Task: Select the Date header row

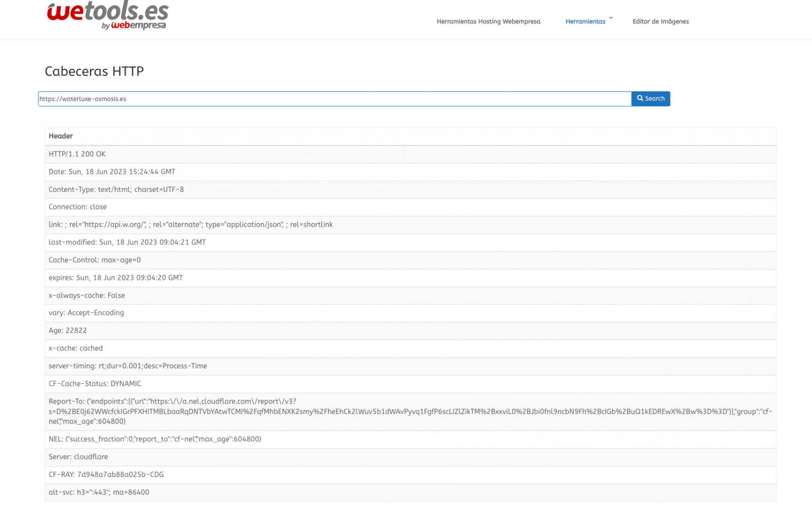Action: pos(410,172)
